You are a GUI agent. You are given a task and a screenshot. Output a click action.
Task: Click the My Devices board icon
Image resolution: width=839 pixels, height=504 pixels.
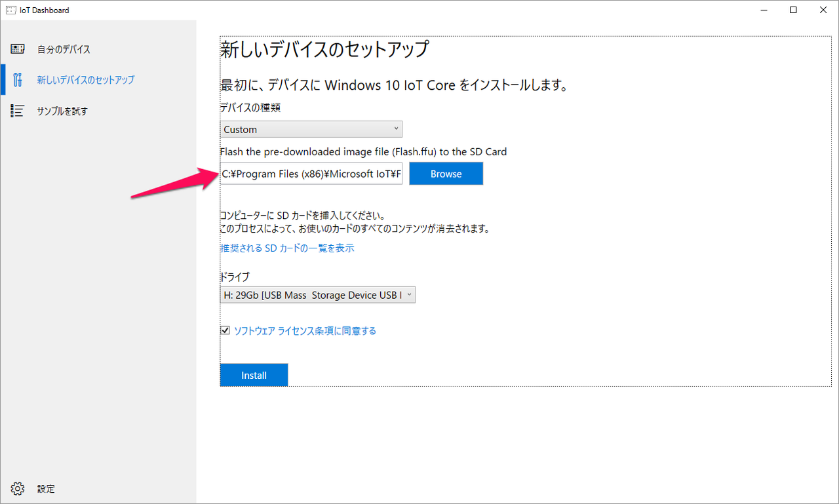click(x=18, y=49)
